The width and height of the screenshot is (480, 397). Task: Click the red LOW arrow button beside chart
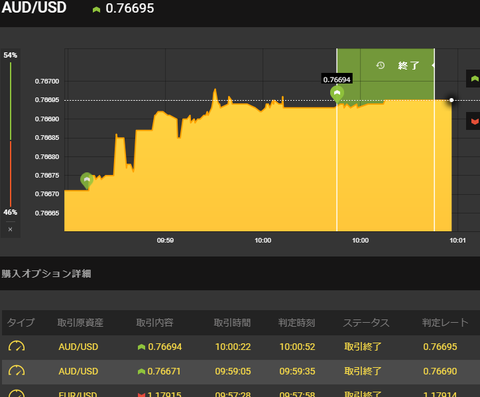coord(473,121)
